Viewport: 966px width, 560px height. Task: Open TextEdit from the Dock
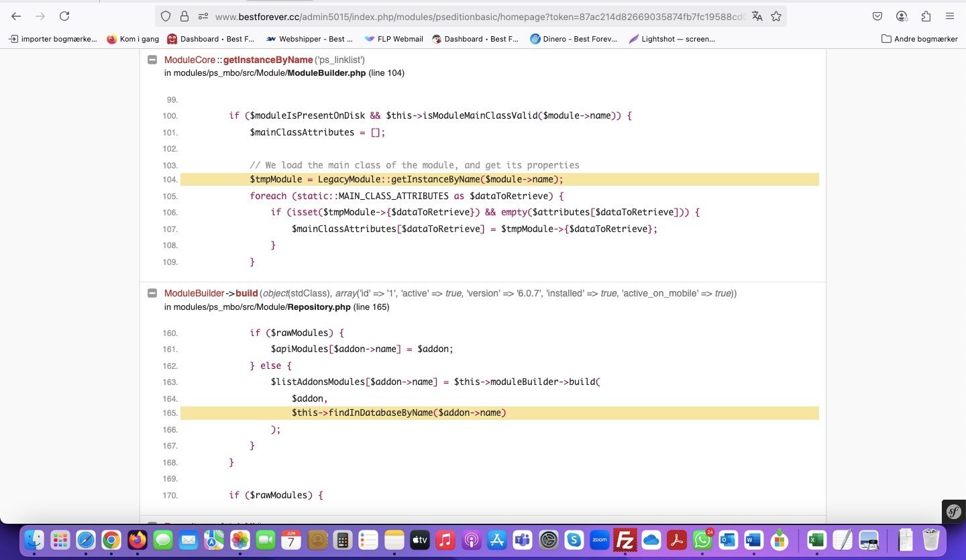842,540
